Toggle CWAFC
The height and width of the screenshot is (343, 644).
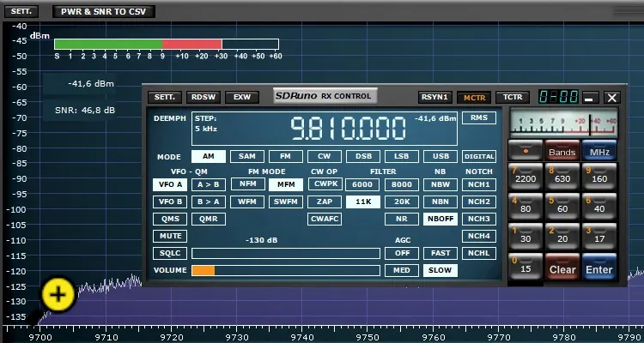(325, 220)
